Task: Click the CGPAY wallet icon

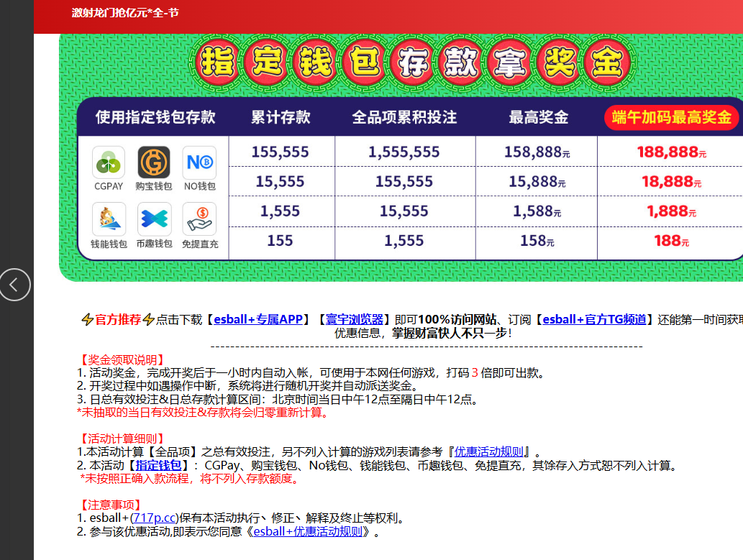Action: 109,162
